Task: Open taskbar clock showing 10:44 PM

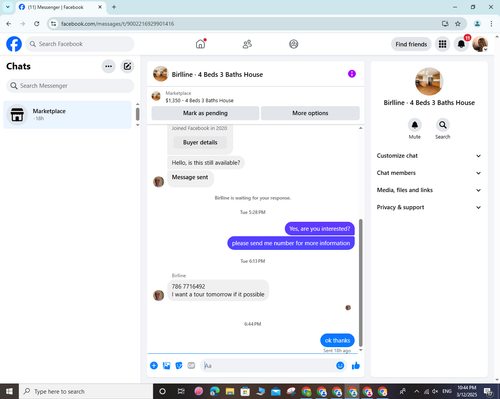Action: [467, 391]
